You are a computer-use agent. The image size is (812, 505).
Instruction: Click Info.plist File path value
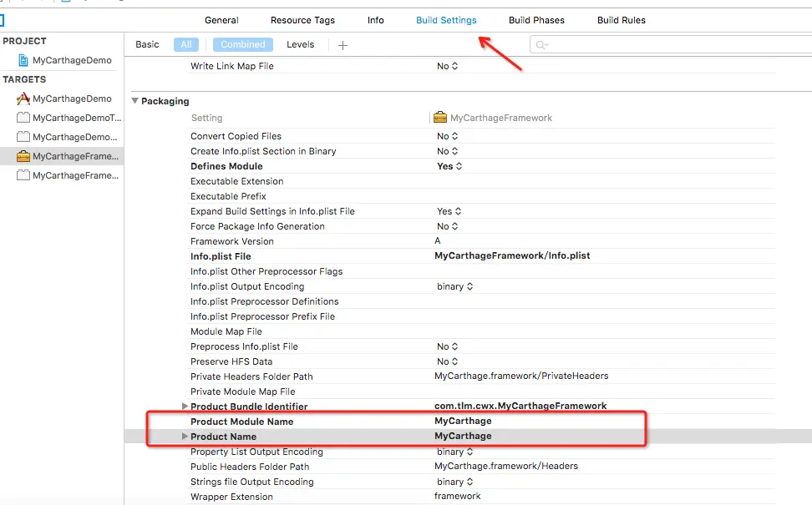pos(512,255)
